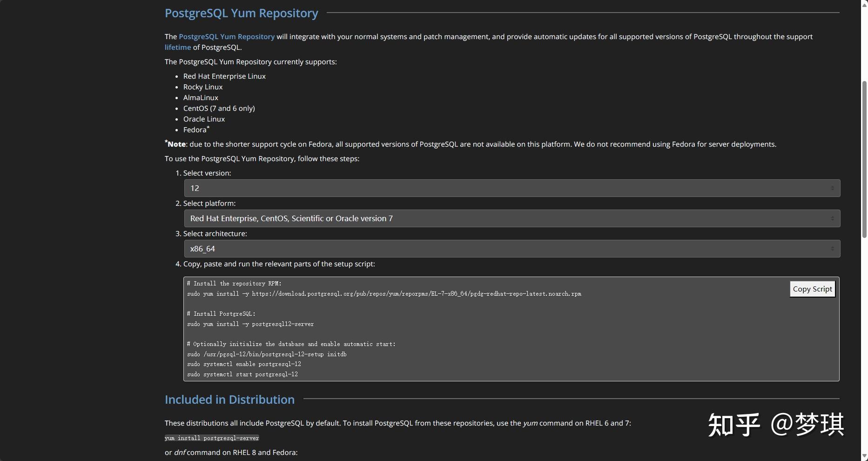The width and height of the screenshot is (868, 461).
Task: Follow the PostgreSQL Yum Repository link in the intro paragraph
Action: (227, 37)
